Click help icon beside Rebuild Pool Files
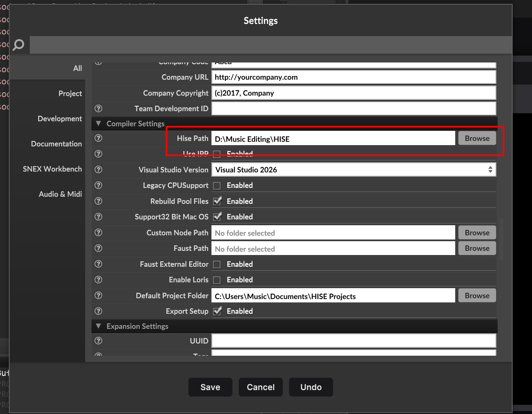Screen dimensions: 532x414 pos(99,201)
